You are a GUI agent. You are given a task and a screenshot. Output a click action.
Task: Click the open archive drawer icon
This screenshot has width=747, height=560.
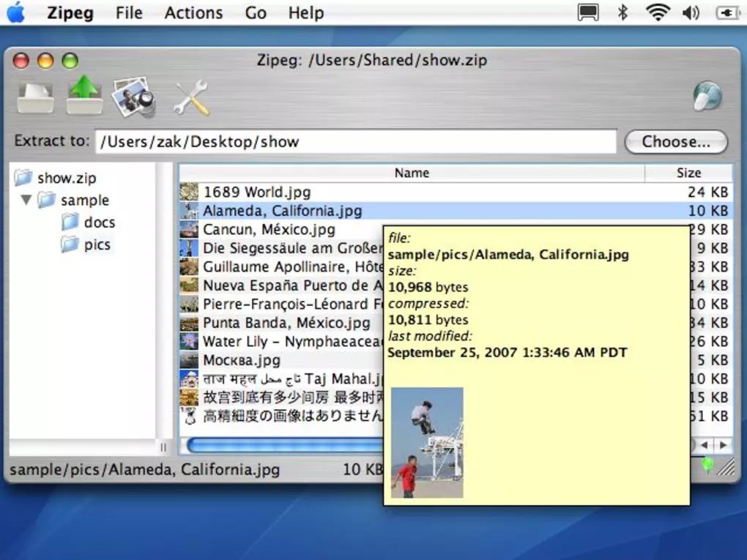coord(34,96)
